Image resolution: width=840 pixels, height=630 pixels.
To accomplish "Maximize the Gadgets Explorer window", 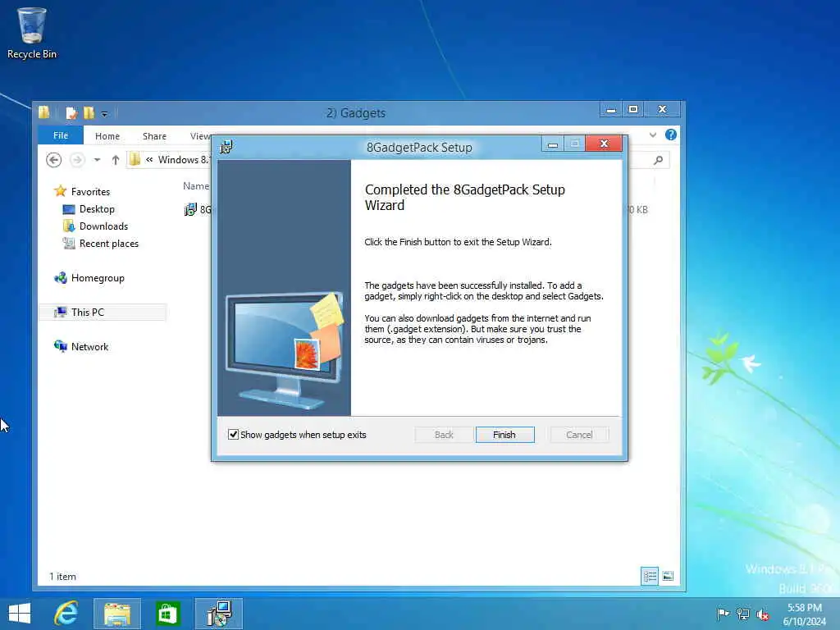I will coord(632,109).
